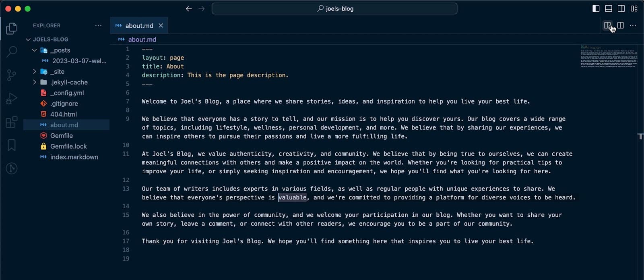This screenshot has width=644, height=280.
Task: Open Markdown preview to the side
Action: point(607,25)
